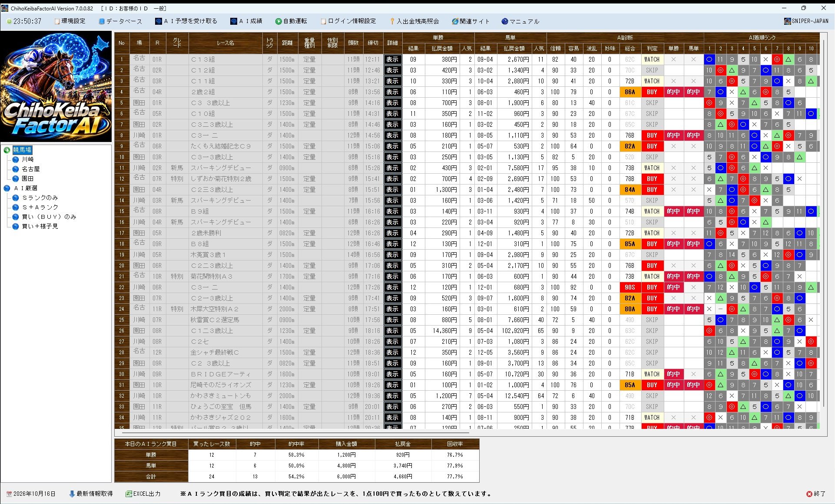Open ＡＩ成績 results
This screenshot has width=835, height=504.
click(246, 21)
